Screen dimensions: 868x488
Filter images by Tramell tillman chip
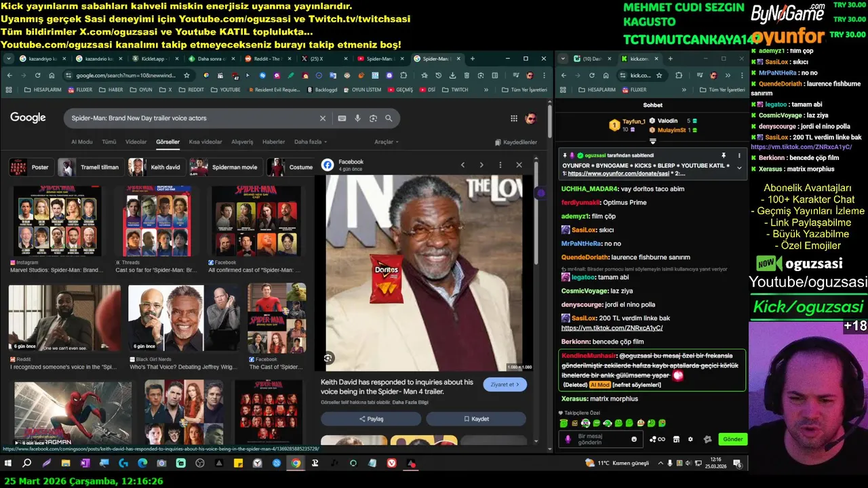pos(90,167)
